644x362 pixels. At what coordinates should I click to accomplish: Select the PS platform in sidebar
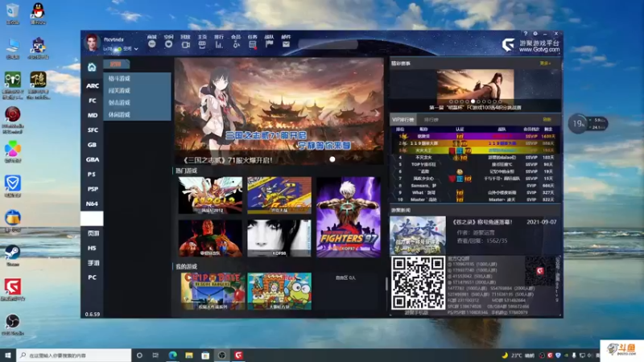click(x=92, y=175)
